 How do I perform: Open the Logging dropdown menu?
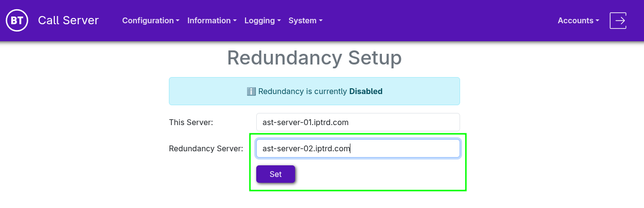pos(263,20)
